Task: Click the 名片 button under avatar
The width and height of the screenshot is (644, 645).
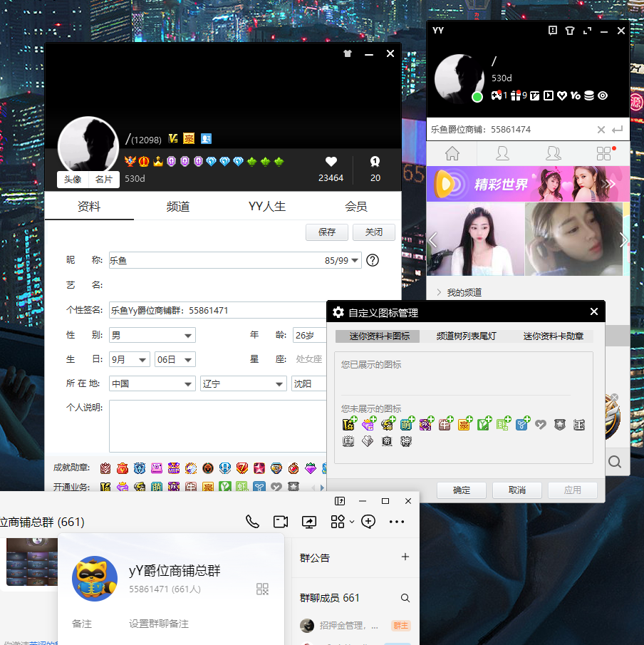Action: click(103, 180)
